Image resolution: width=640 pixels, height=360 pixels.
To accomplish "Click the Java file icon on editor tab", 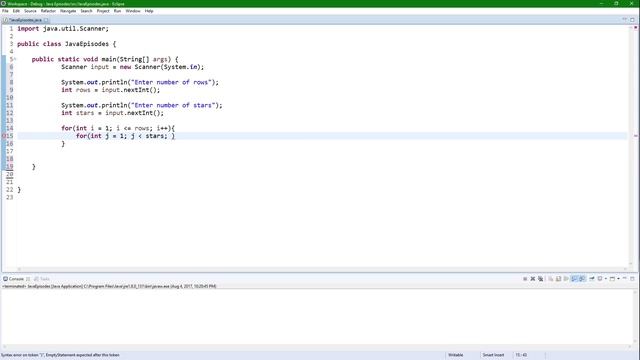I will pos(5,20).
